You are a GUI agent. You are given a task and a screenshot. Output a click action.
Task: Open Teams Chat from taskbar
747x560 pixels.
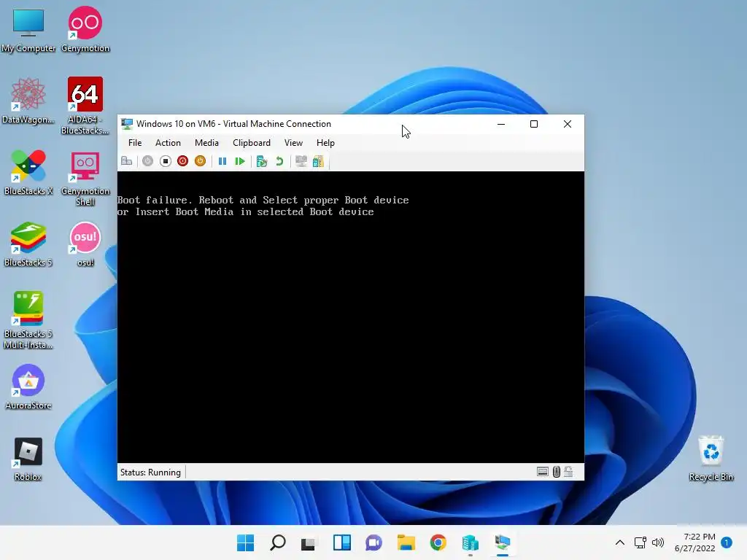[x=374, y=542]
